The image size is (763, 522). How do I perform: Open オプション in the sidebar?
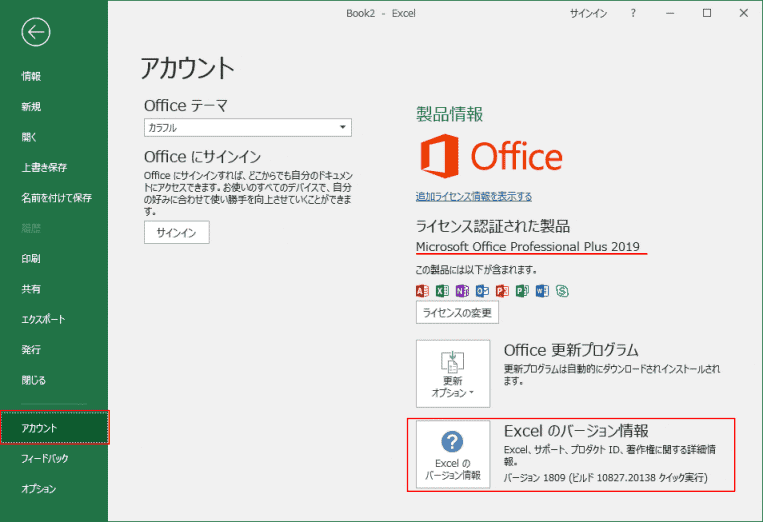coord(39,488)
